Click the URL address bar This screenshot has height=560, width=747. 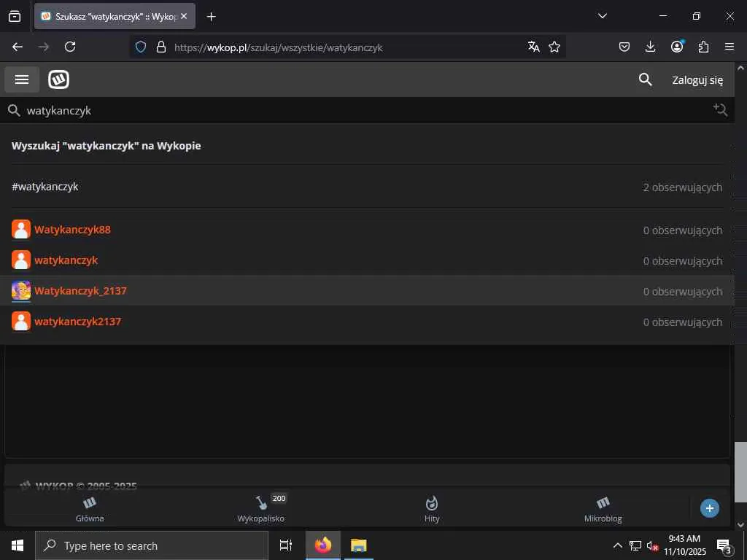pos(348,47)
